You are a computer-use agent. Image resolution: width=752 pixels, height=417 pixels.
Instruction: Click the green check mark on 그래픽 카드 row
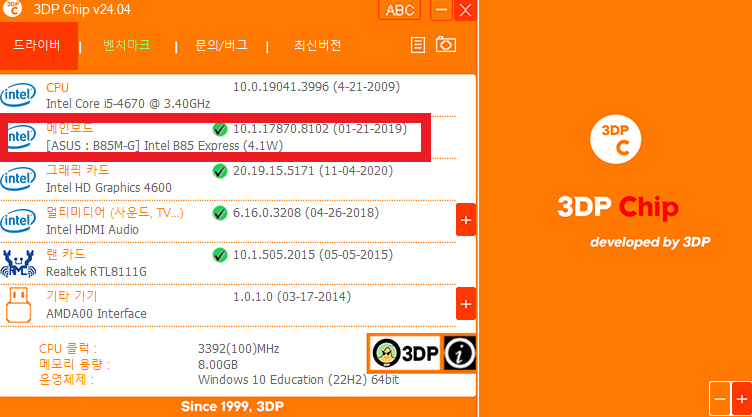click(x=220, y=171)
